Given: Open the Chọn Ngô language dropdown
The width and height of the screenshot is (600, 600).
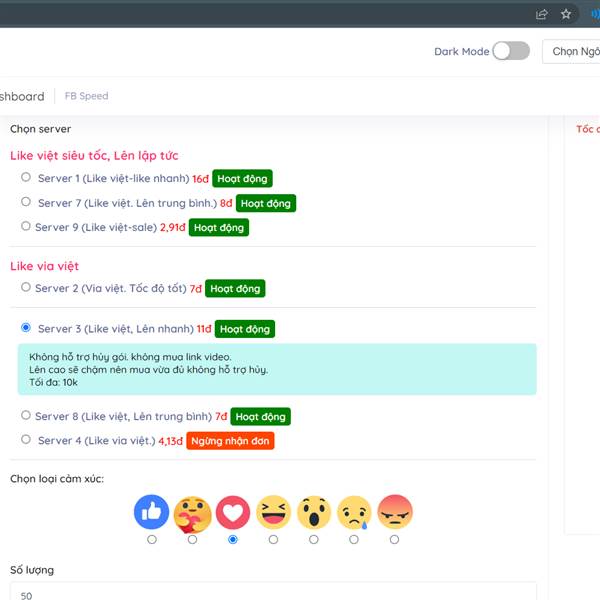Looking at the screenshot, I should click(571, 51).
